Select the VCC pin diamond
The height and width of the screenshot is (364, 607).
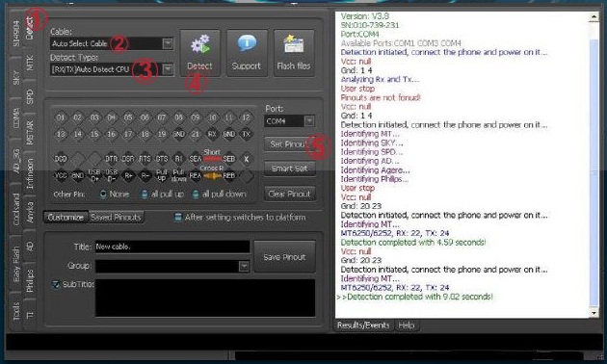61,175
